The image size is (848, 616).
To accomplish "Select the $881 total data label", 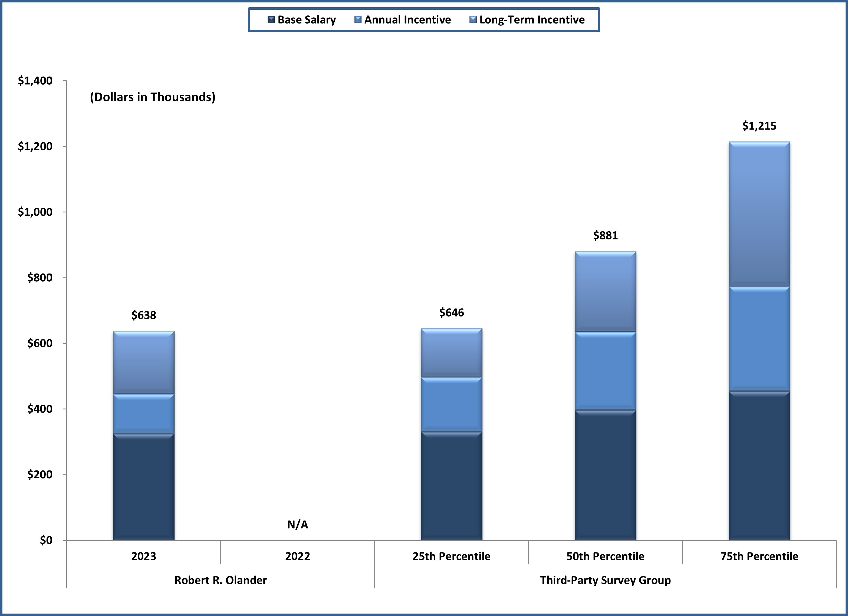I will pyautogui.click(x=605, y=235).
